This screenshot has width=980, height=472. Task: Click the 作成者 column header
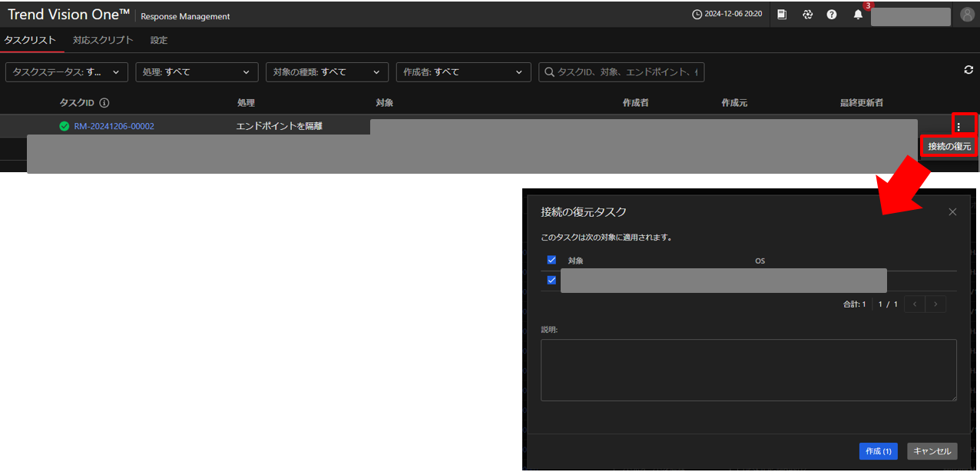[x=635, y=103]
